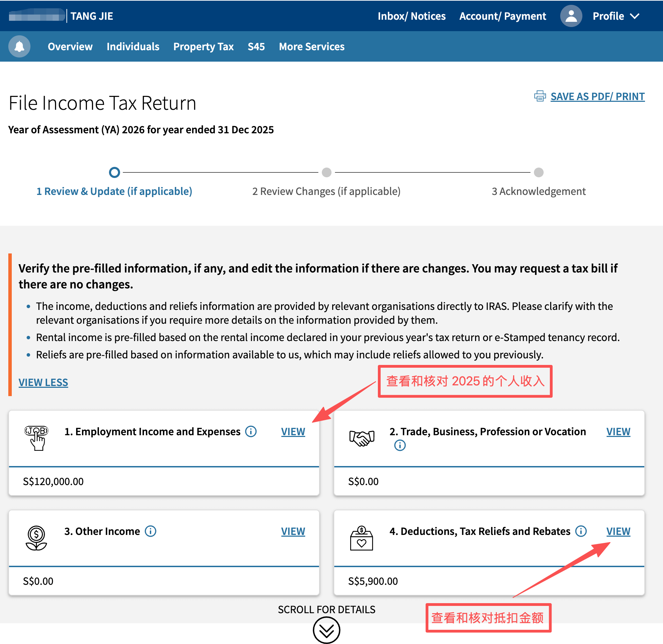Open the More Services menu
Image resolution: width=663 pixels, height=644 pixels.
[x=311, y=46]
